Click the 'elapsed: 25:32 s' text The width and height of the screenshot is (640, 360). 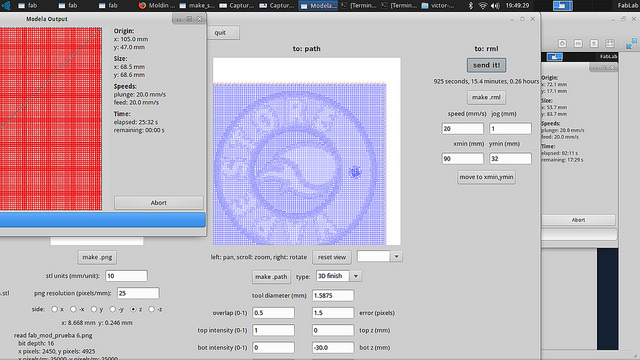(136, 122)
